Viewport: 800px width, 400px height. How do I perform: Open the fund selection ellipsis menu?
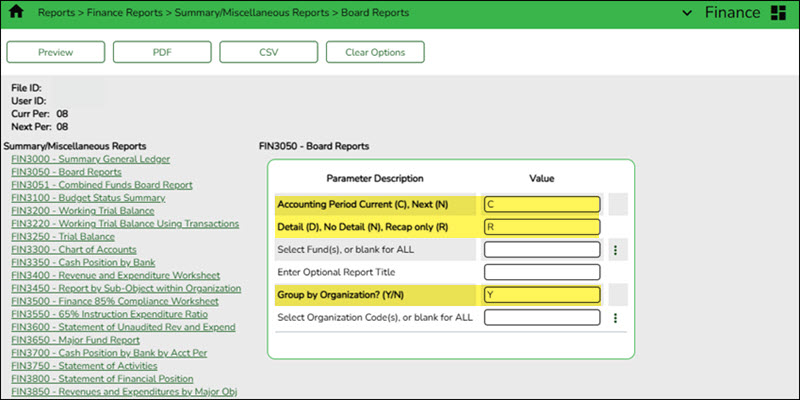617,250
